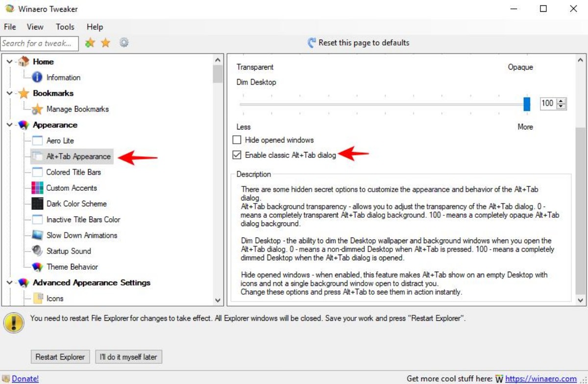Open the Donate! link

[x=25, y=379]
